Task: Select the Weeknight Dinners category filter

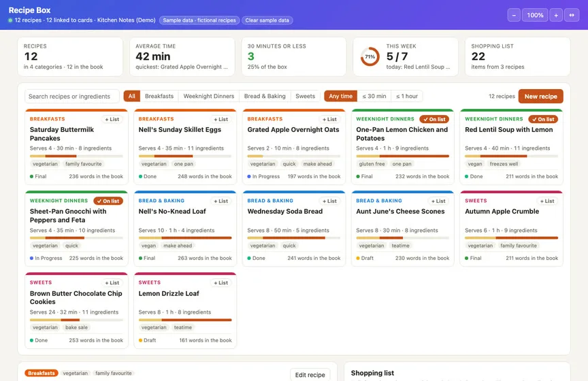Action: (208, 96)
